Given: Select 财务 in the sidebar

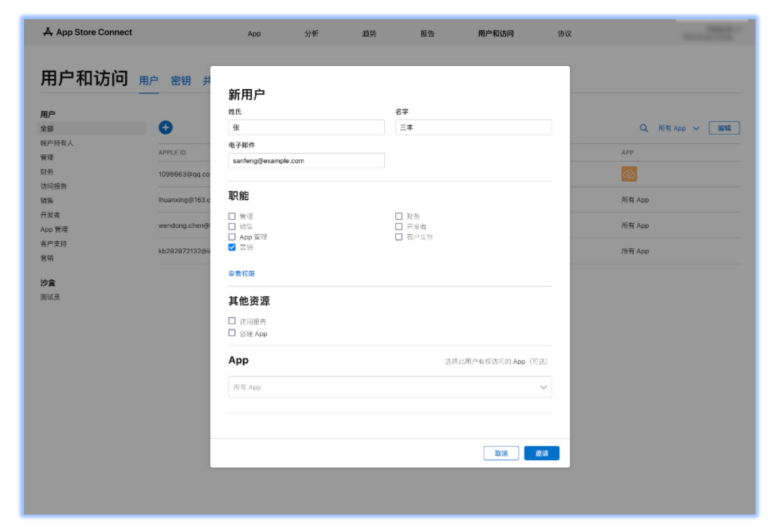Looking at the screenshot, I should pyautogui.click(x=47, y=172).
